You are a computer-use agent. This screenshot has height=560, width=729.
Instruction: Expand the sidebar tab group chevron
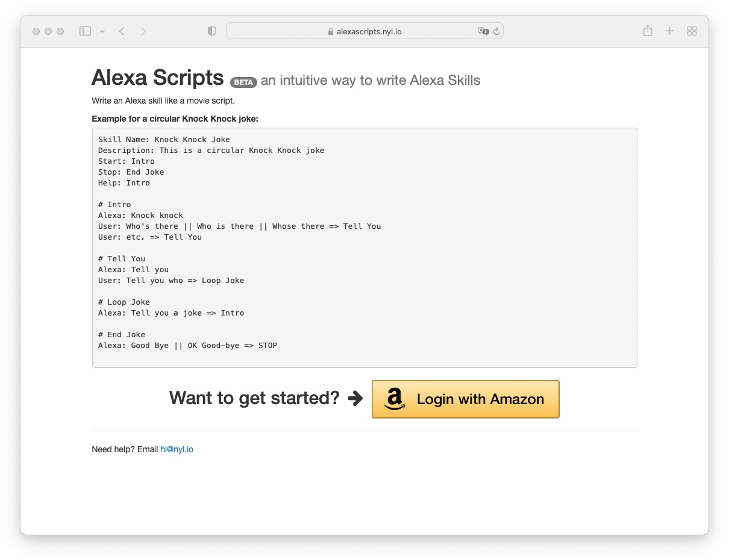click(102, 31)
